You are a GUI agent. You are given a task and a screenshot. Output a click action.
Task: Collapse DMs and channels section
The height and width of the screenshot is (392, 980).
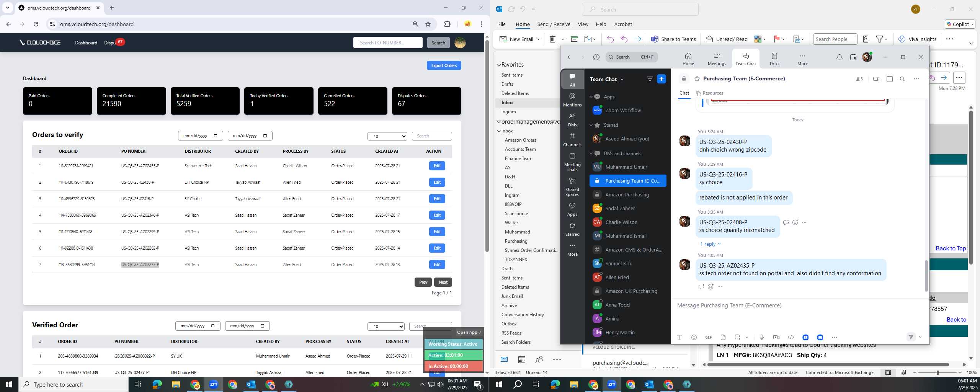(x=591, y=154)
